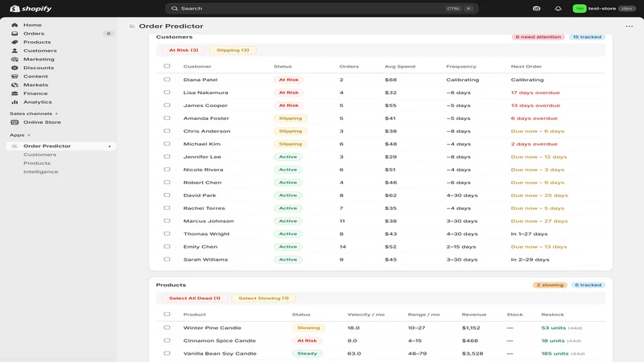Image resolution: width=644 pixels, height=362 pixels.
Task: Click the Discounts icon in sidebar
Action: click(x=14, y=68)
